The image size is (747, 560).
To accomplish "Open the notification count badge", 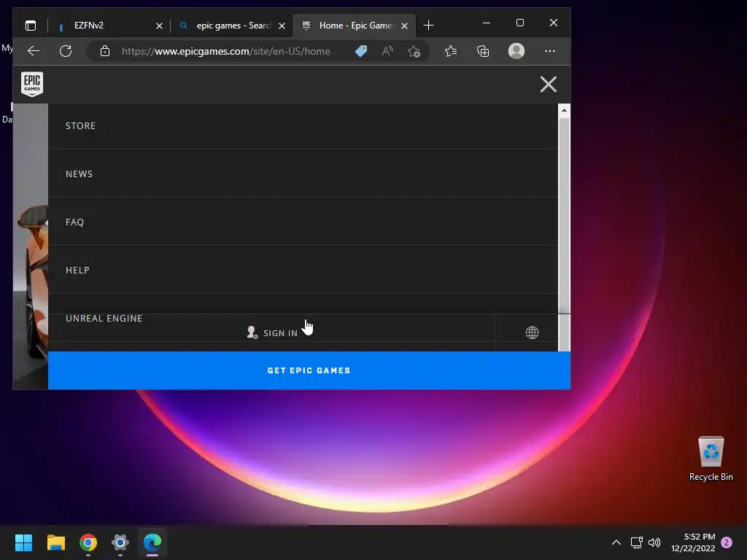I will 727,542.
